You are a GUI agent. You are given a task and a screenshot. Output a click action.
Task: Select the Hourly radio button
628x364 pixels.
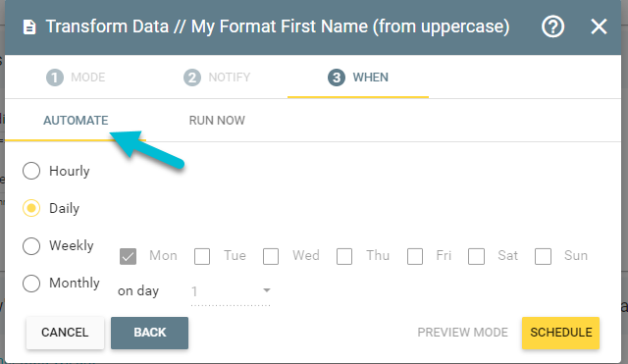pyautogui.click(x=31, y=171)
